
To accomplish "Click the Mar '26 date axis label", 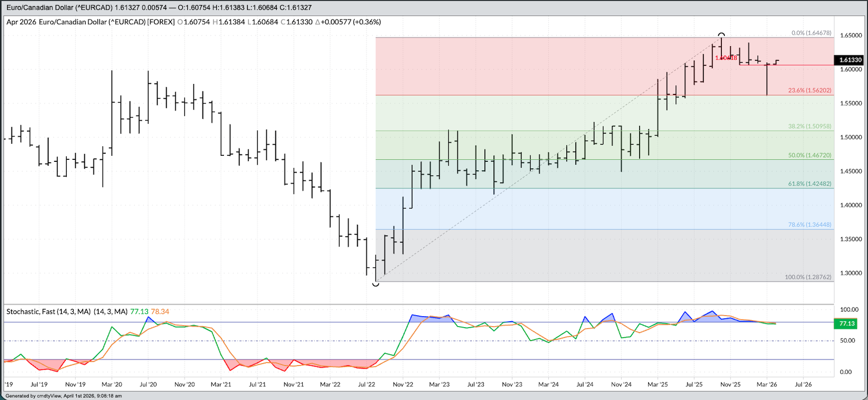I will pos(767,384).
